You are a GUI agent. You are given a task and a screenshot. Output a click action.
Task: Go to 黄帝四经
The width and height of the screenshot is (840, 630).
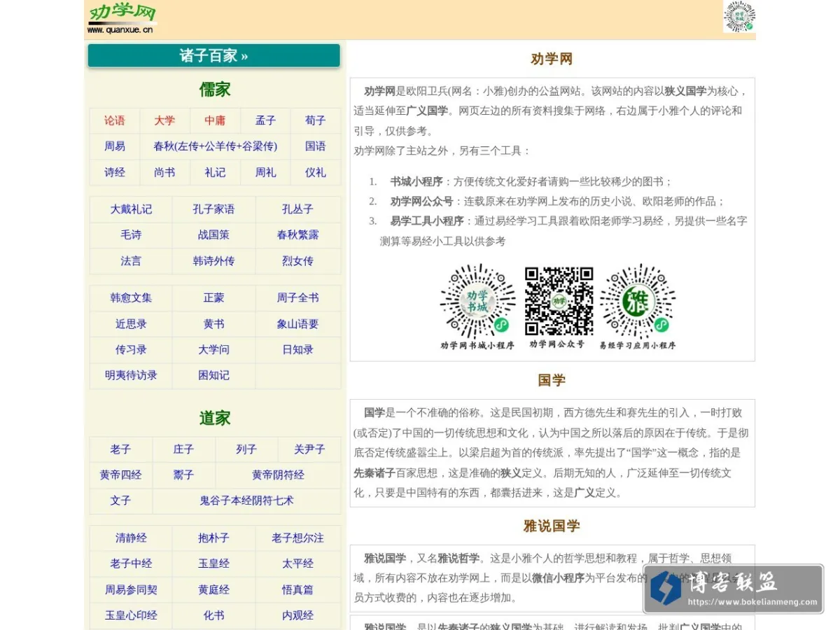pos(120,475)
